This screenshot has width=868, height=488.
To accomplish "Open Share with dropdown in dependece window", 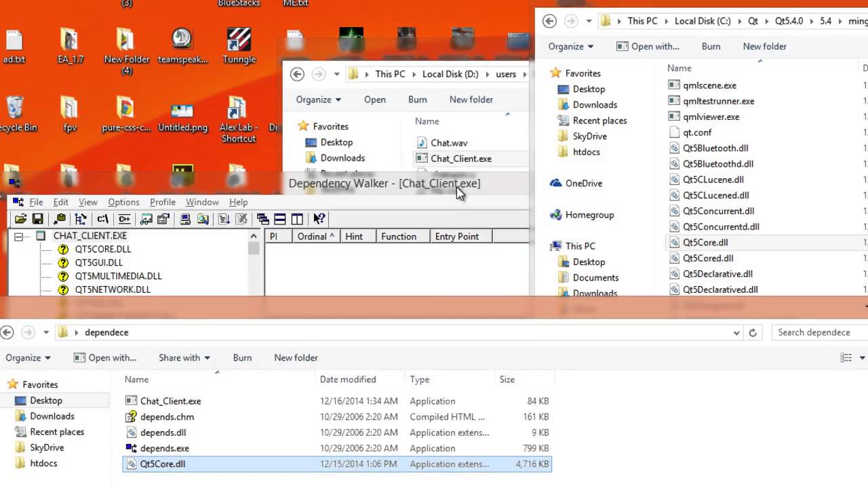I will tap(184, 358).
